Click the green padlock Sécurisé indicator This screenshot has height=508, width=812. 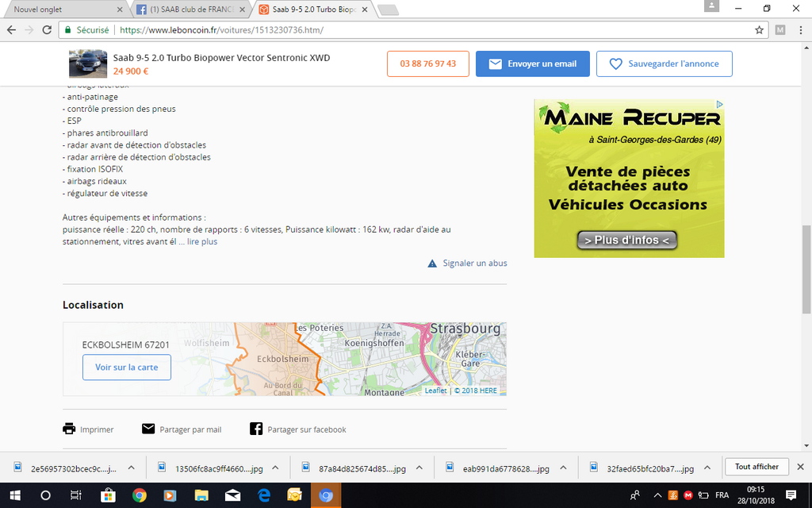coord(86,30)
